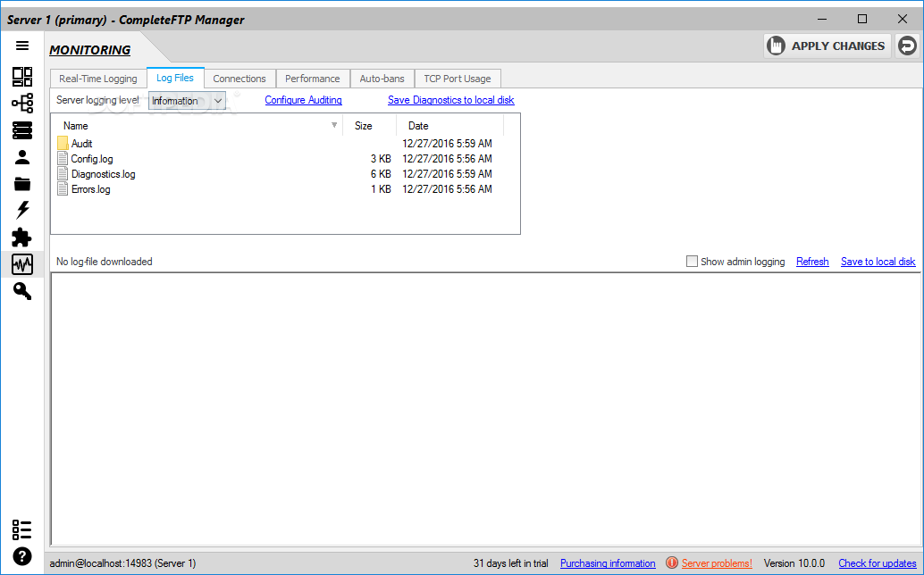This screenshot has width=924, height=575.
Task: Click the Audit folder icon
Action: [63, 143]
